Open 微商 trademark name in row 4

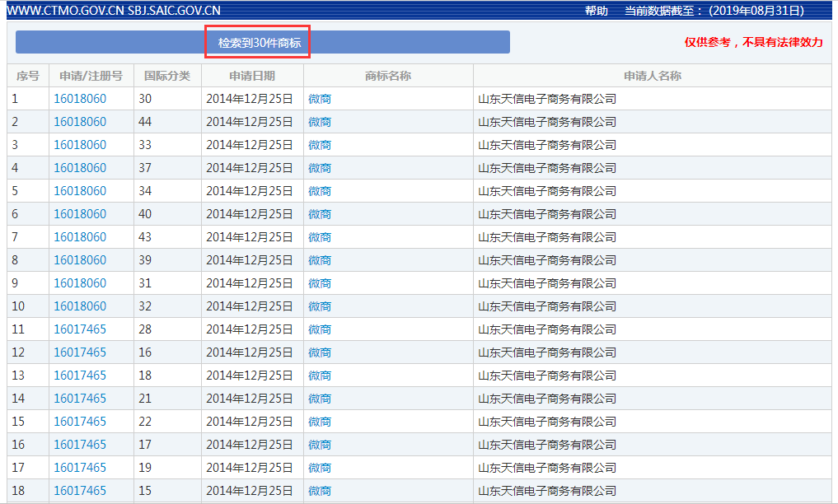tap(320, 168)
